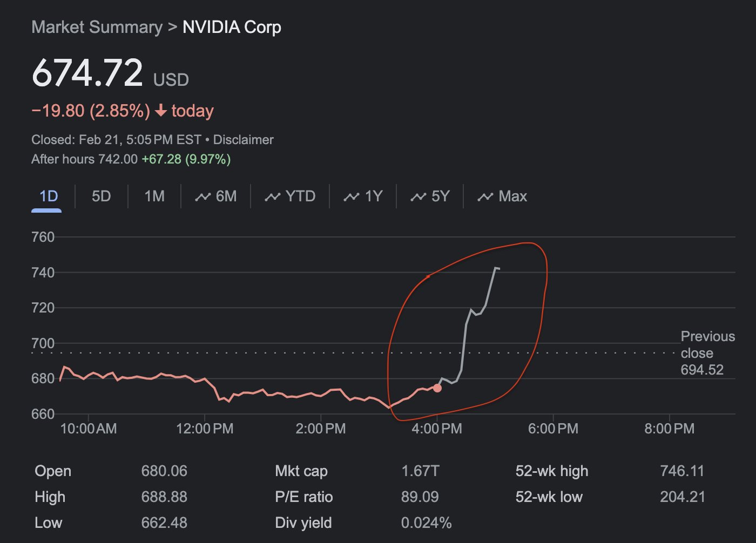Click the trend icon beside YTD
Screen dimensions: 756x543
point(272,197)
